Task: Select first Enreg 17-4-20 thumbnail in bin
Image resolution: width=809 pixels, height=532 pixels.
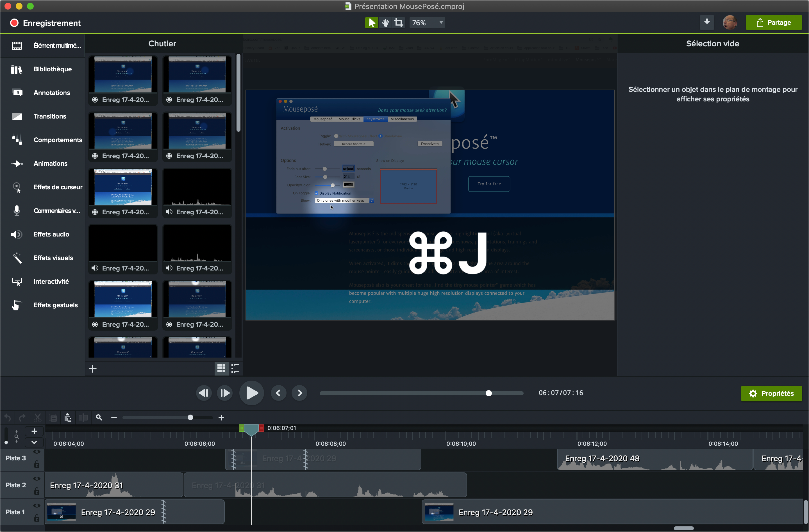Action: click(123, 80)
